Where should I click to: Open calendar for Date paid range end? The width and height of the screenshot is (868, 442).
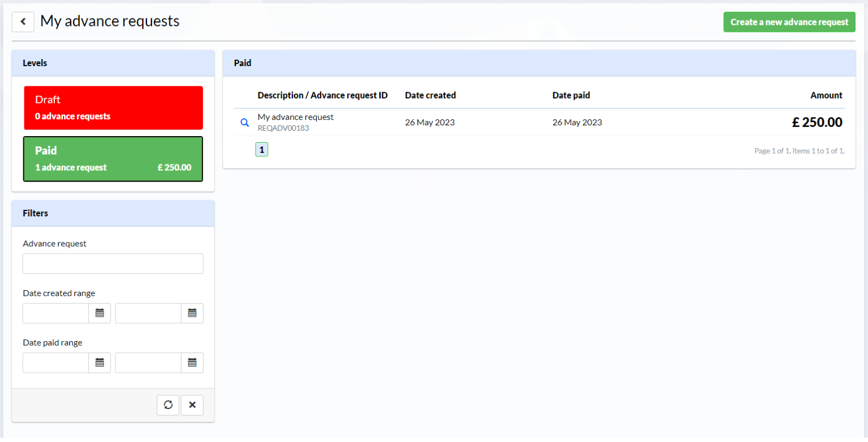(192, 363)
